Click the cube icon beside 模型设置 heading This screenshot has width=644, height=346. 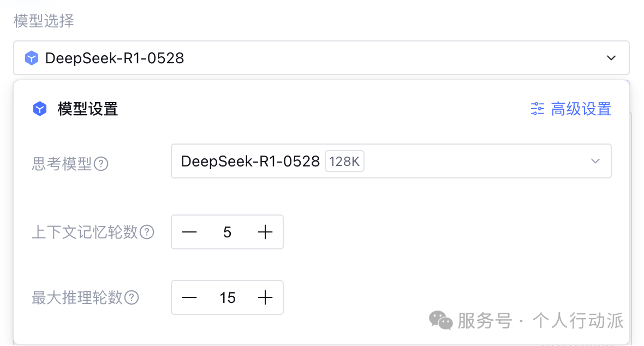(40, 109)
